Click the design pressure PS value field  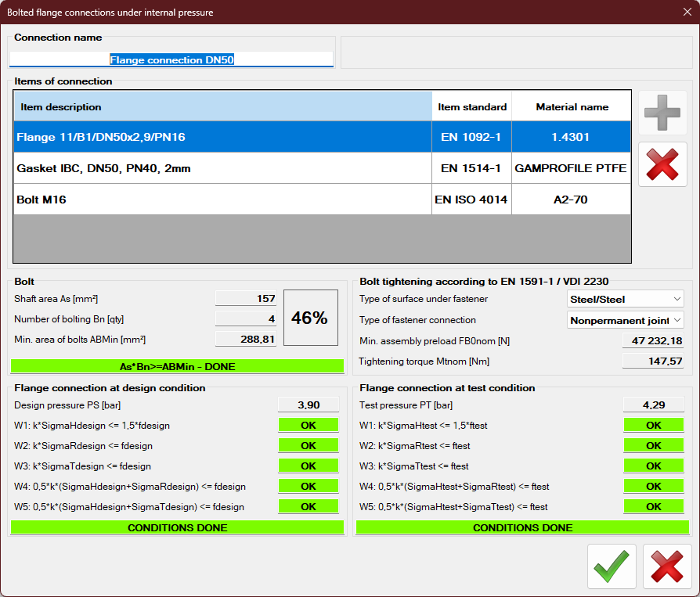coord(309,405)
